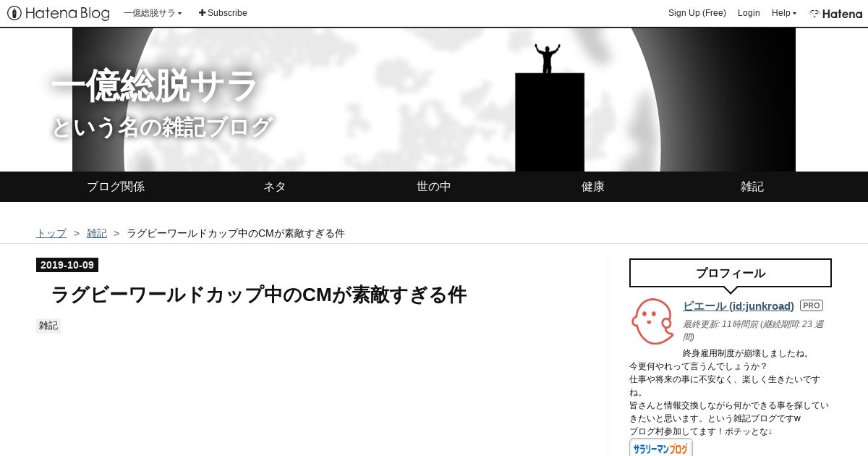The width and height of the screenshot is (868, 456).
Task: Open the 2019-10-09 date link
Action: pyautogui.click(x=67, y=265)
